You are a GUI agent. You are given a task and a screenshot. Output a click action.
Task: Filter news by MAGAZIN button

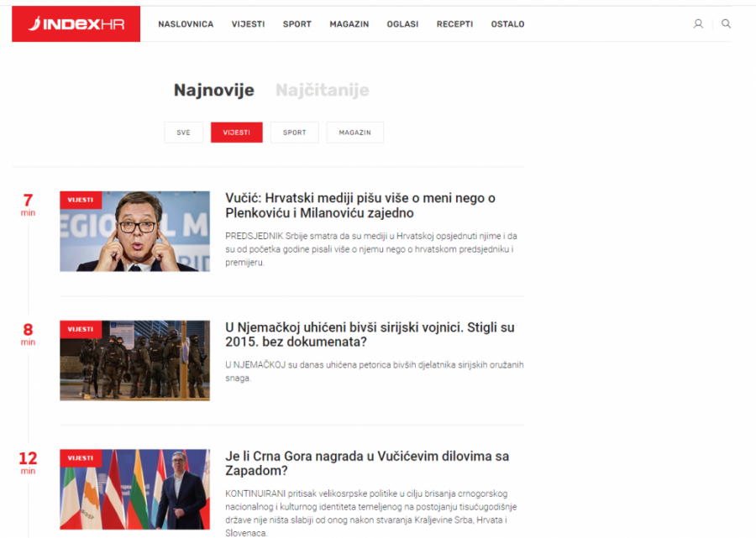[x=354, y=133]
